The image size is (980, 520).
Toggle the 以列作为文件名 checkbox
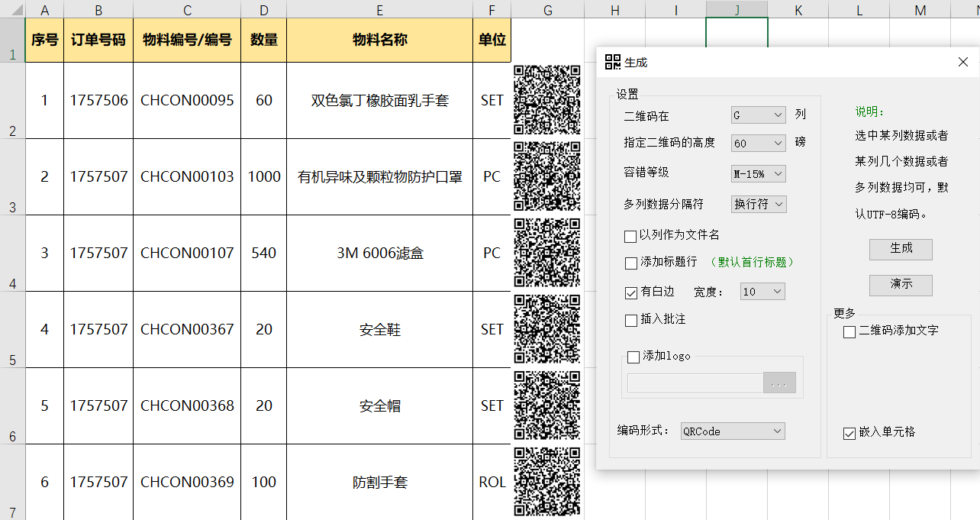pos(630,236)
